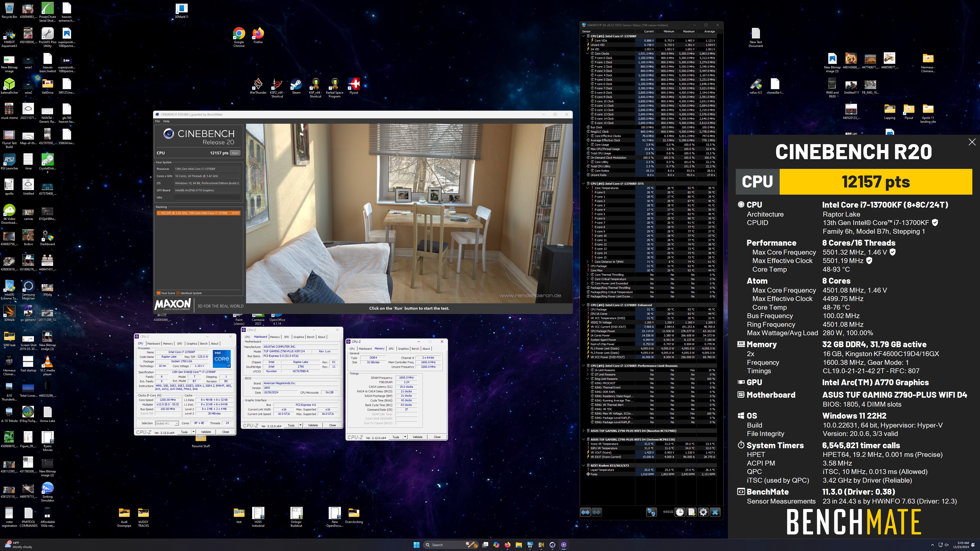The image size is (980, 551).
Task: Expand Core VIDs row in HWiNFO
Action: click(x=588, y=40)
